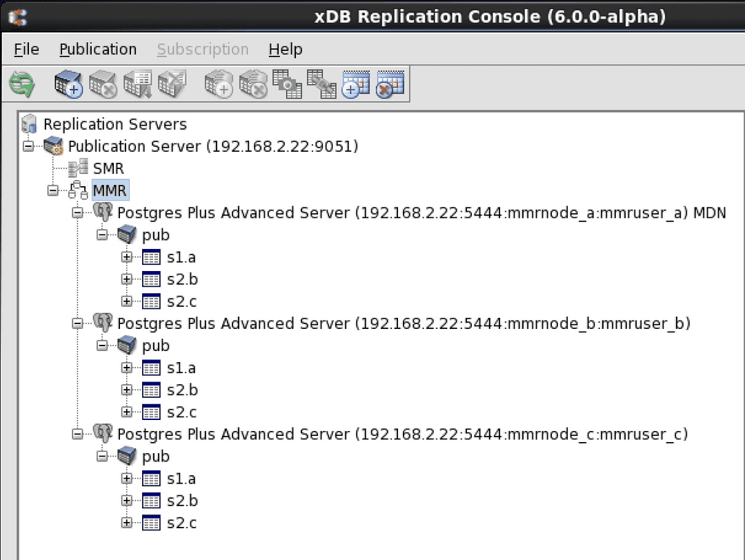
Task: Click the s1.a table icon under mmrnode_a
Action: tap(151, 257)
